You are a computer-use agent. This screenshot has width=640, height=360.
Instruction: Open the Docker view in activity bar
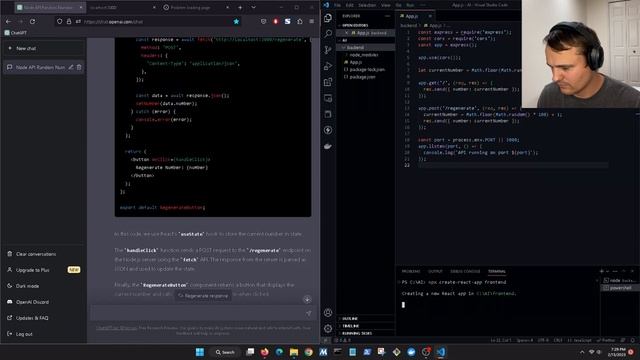328,146
